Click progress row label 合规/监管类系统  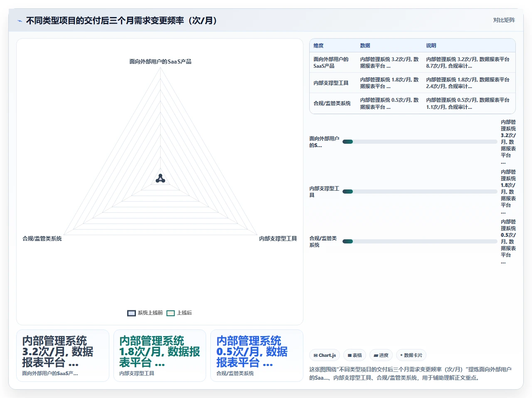[x=323, y=242]
